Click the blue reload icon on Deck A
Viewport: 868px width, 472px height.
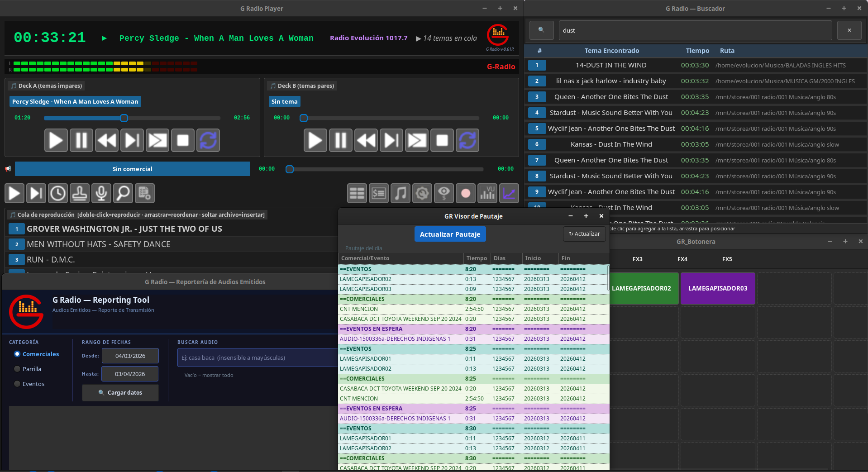point(208,140)
